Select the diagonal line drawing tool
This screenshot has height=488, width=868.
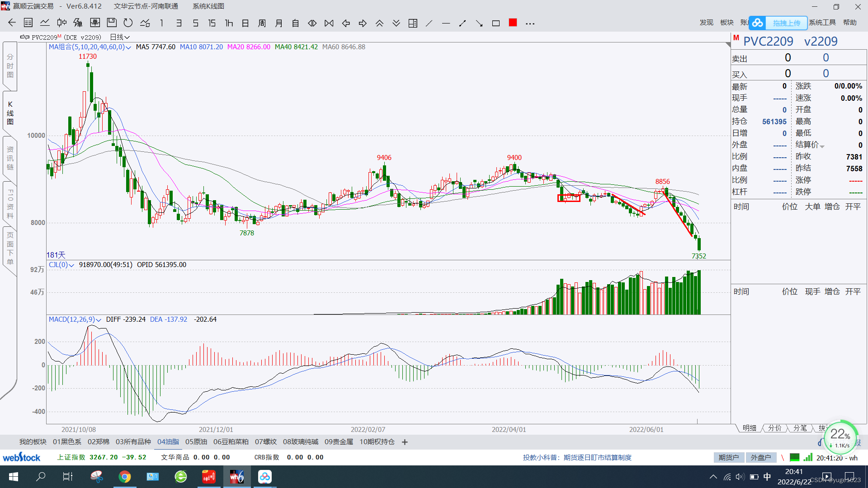(x=429, y=23)
